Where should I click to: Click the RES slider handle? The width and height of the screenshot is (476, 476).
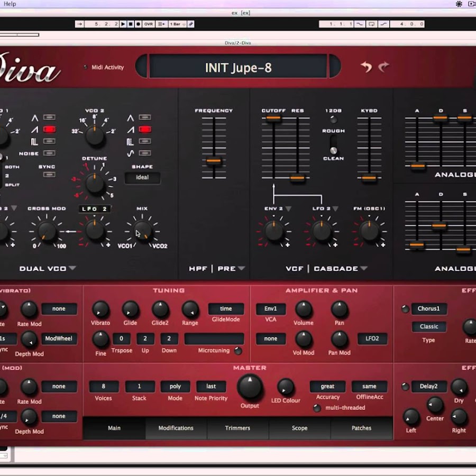pos(297,178)
